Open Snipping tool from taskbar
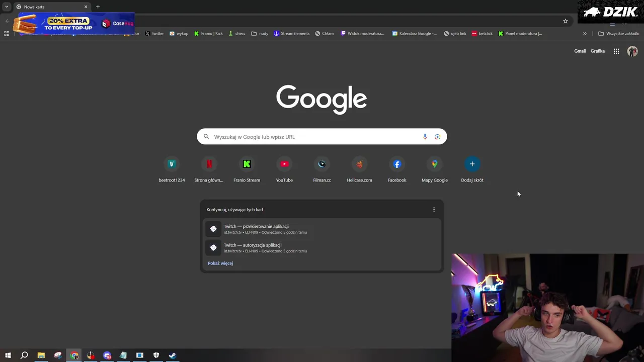The width and height of the screenshot is (644, 362). click(57, 355)
